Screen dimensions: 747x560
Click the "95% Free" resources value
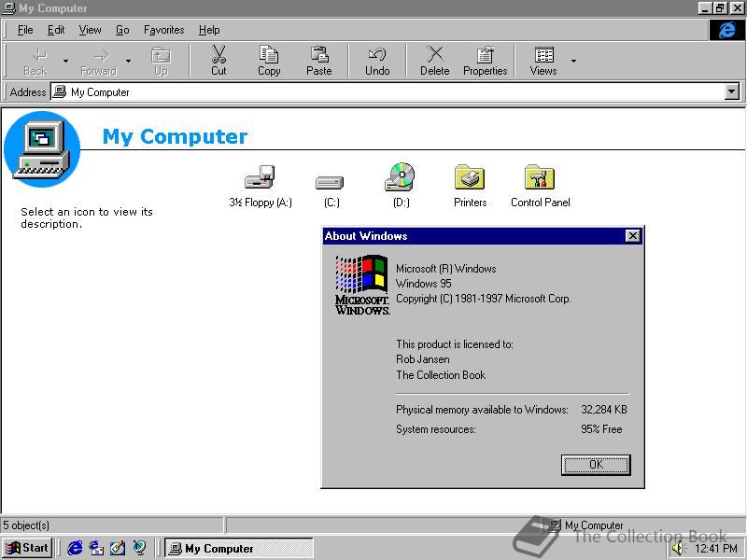[x=601, y=429]
